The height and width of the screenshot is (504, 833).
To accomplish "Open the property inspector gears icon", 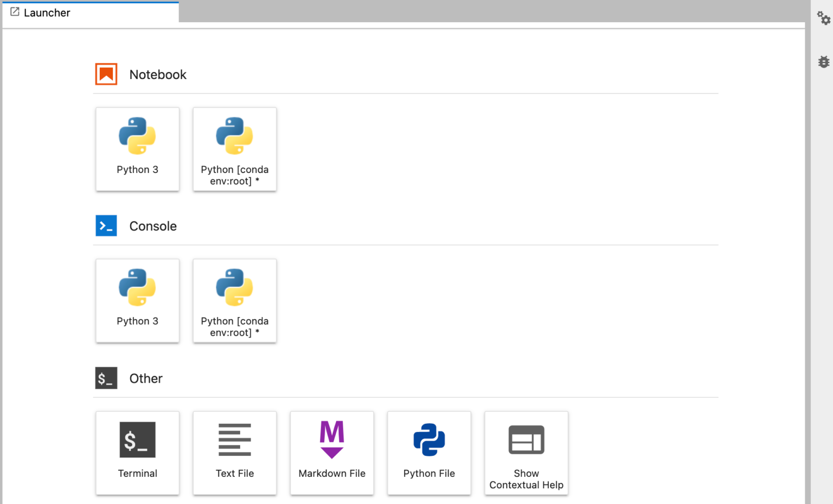I will [823, 18].
